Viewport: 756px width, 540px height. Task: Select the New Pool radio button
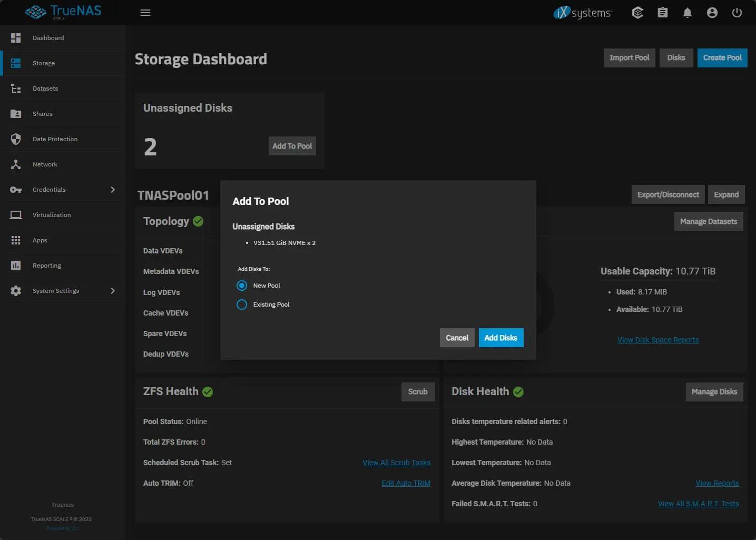242,286
